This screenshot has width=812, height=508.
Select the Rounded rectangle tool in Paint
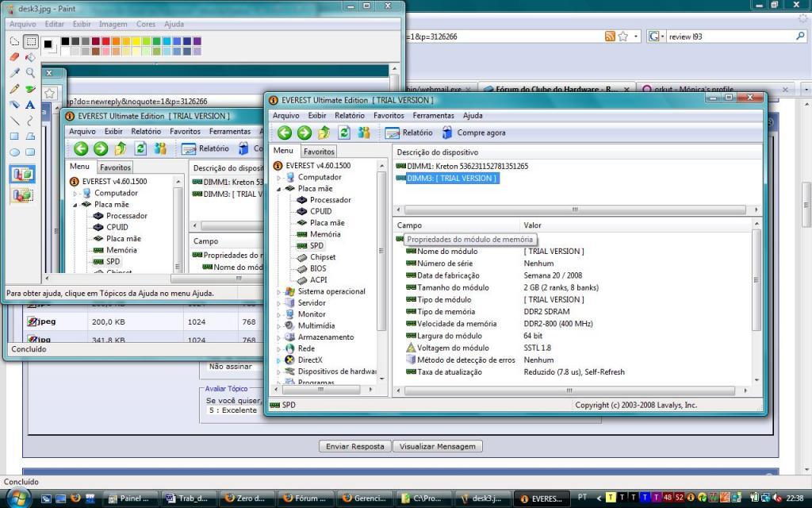(31, 152)
